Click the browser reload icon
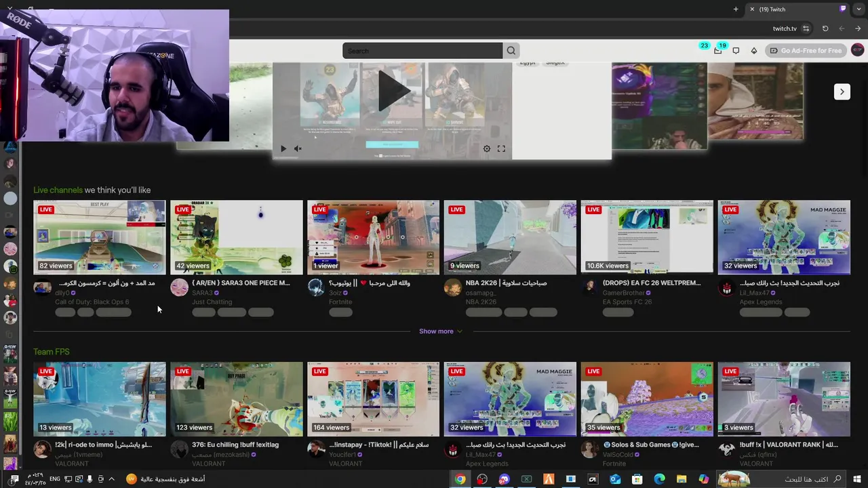 825,28
